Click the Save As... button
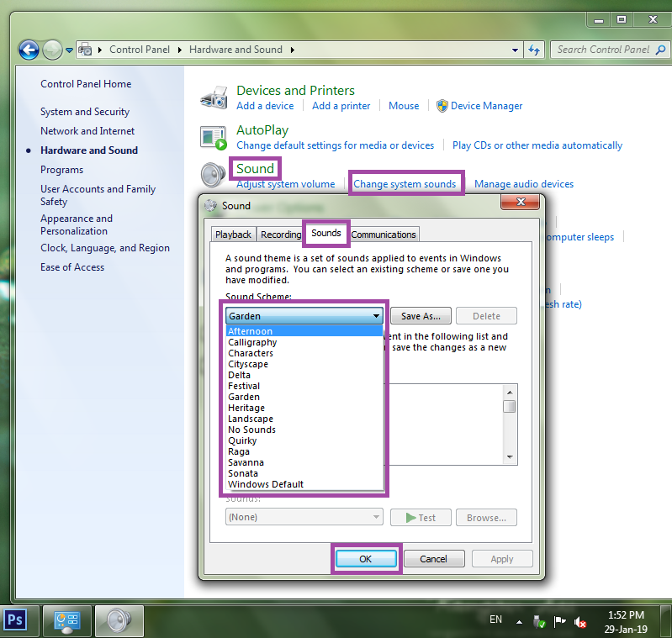Screen dimensions: 672x638 421,316
